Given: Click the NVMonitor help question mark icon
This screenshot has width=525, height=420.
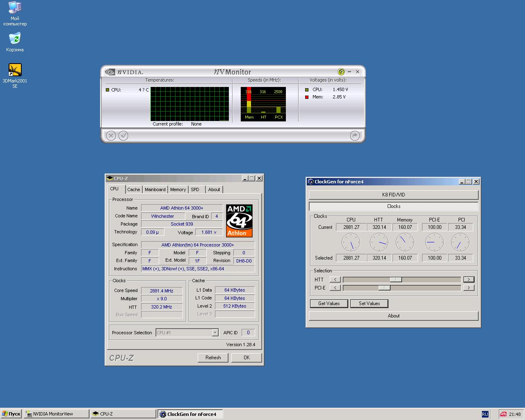Looking at the screenshot, I should click(341, 72).
